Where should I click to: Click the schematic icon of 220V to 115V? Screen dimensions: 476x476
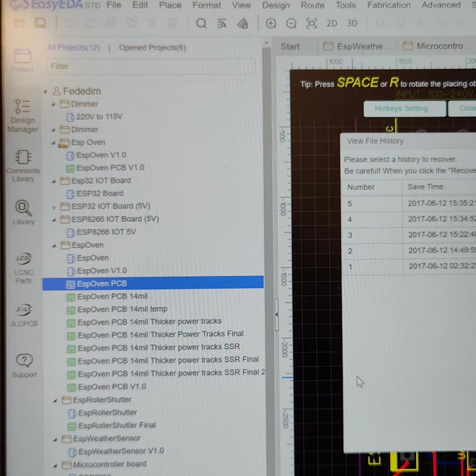click(70, 117)
